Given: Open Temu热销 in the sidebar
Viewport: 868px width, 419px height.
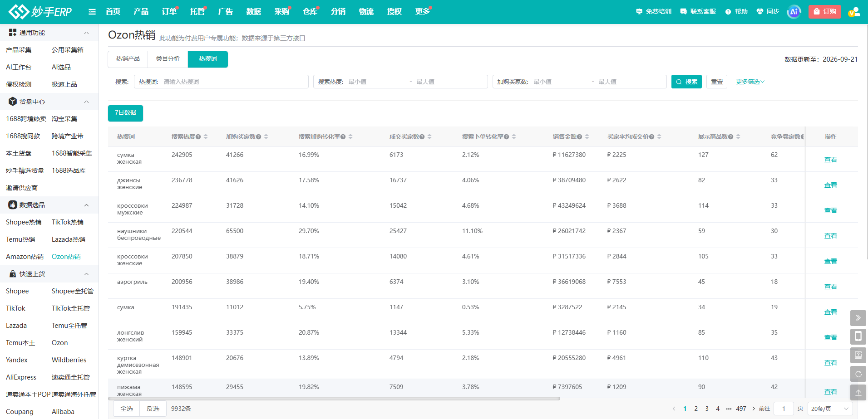Looking at the screenshot, I should pyautogui.click(x=20, y=239).
